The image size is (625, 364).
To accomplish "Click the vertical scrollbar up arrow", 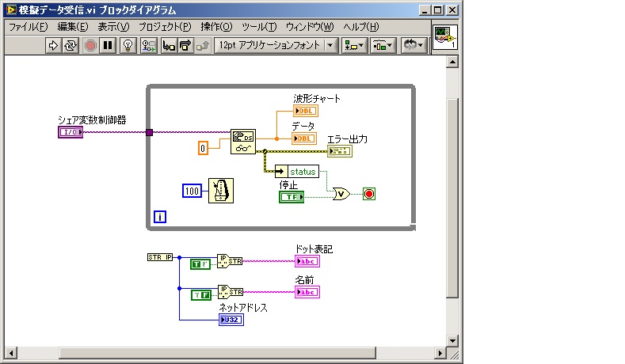I will click(452, 62).
